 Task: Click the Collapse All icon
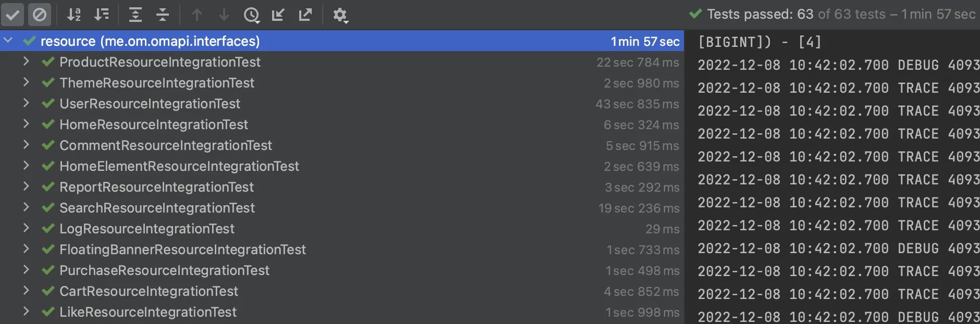pyautogui.click(x=163, y=15)
